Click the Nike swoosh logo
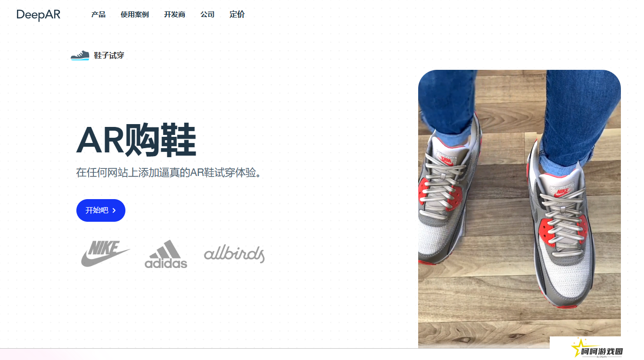 [106, 254]
